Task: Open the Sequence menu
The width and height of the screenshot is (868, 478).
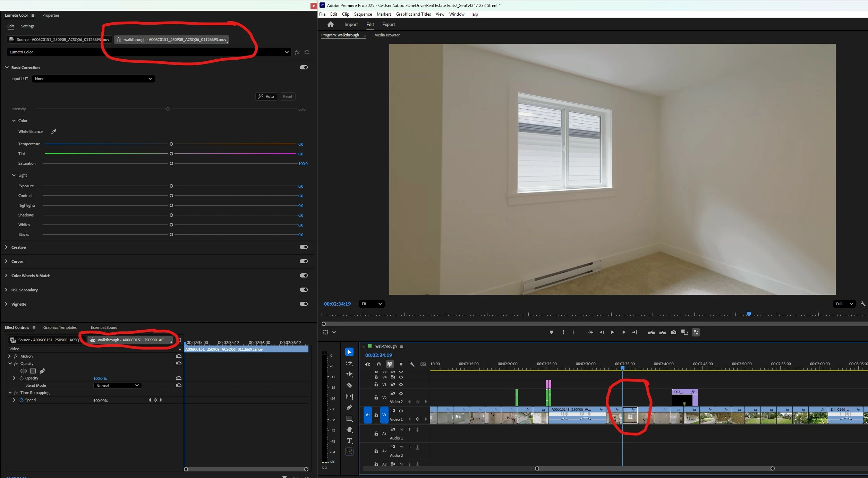Action: [x=363, y=14]
